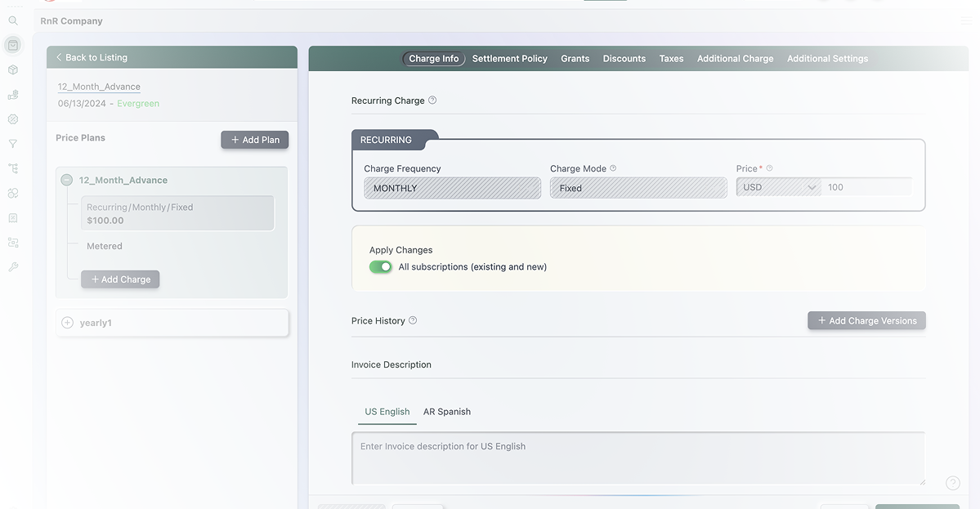The image size is (980, 509).
Task: Open the Charge Frequency MONTHLY dropdown
Action: point(452,188)
